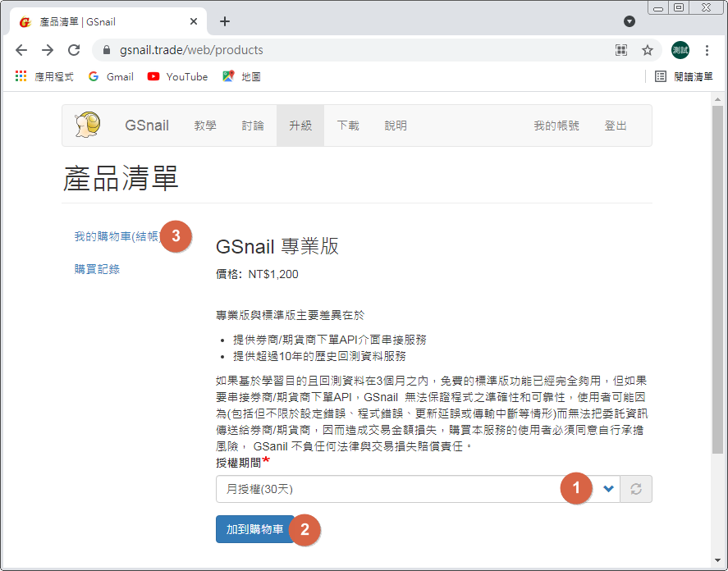Click the 產品清單 page heading
Image resolution: width=728 pixels, height=571 pixels.
tap(121, 178)
